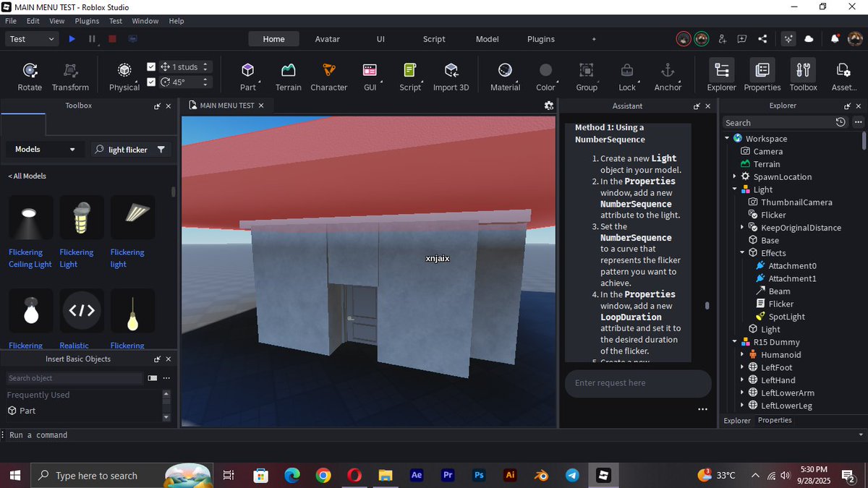The height and width of the screenshot is (488, 868).
Task: Switch to Properties tab at panel bottom
Action: click(775, 420)
